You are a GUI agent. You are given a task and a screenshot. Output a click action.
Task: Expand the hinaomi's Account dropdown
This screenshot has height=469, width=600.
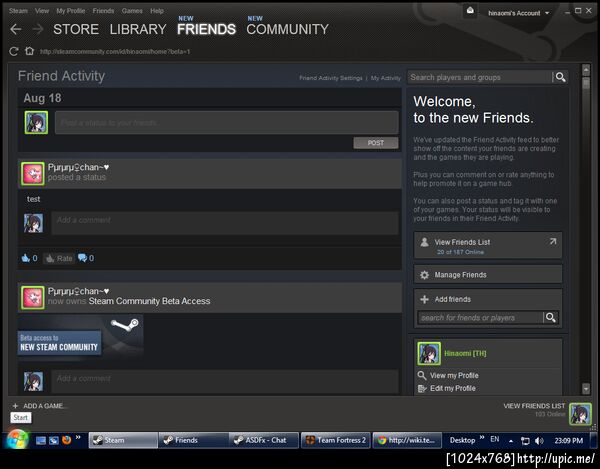coord(518,13)
